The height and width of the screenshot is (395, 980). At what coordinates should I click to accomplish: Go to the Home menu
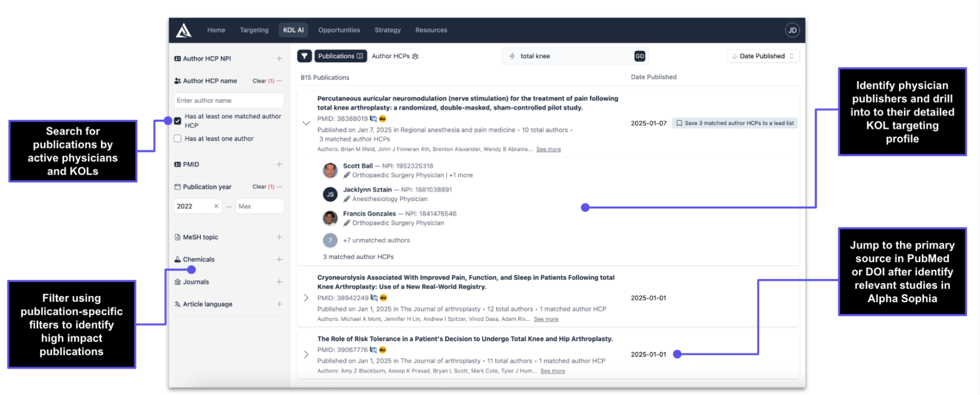(x=216, y=30)
